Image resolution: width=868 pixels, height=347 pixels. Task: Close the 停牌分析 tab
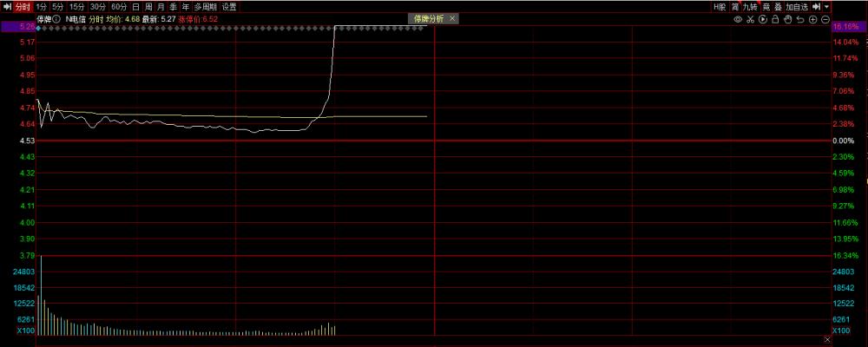click(452, 18)
